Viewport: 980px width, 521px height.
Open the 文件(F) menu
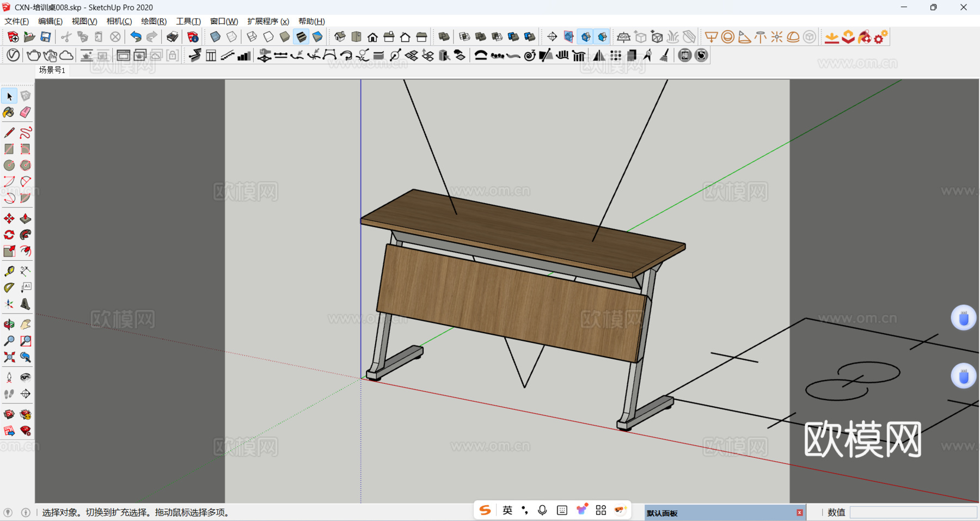(x=17, y=21)
